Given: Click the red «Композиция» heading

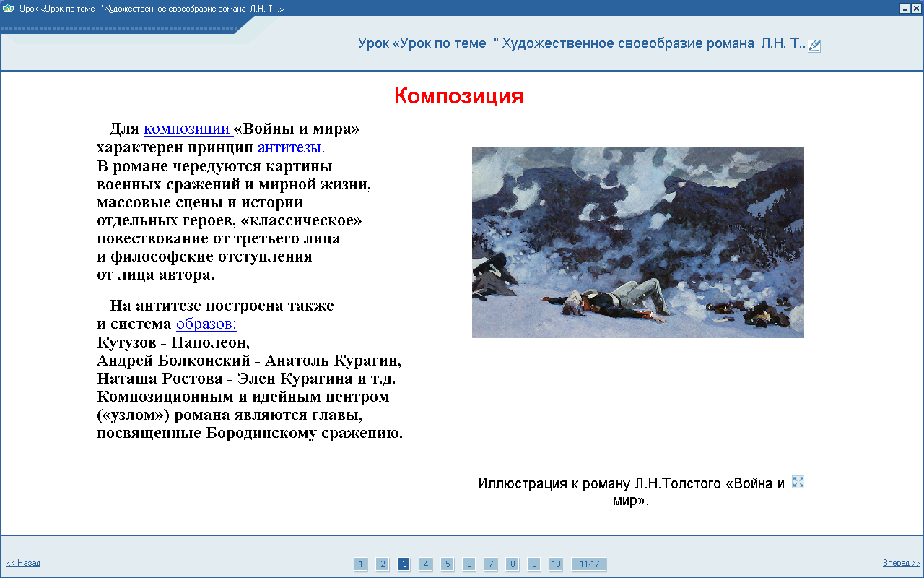Looking at the screenshot, I should [459, 96].
